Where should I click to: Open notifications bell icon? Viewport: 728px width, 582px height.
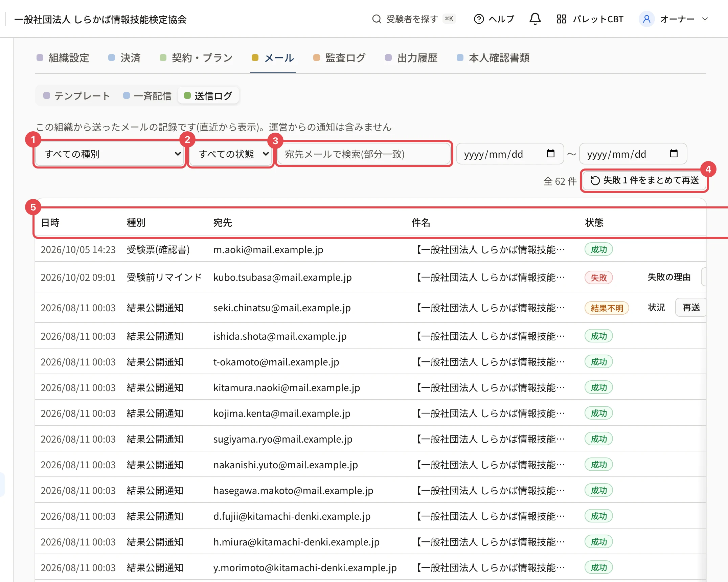(535, 19)
